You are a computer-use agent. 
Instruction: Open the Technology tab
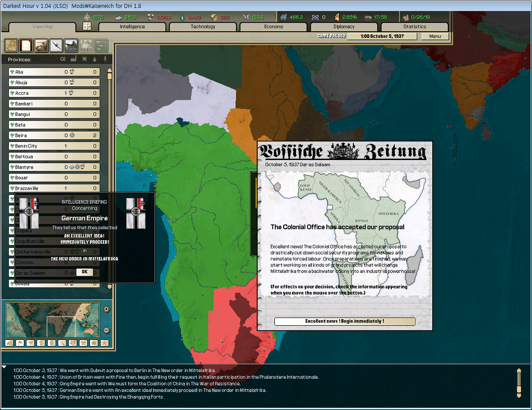tap(203, 27)
